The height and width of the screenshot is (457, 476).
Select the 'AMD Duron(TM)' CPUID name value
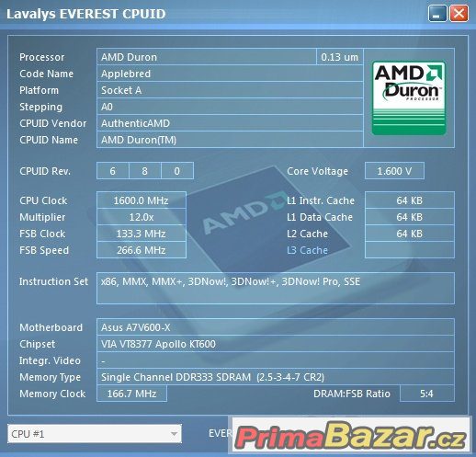(230, 140)
